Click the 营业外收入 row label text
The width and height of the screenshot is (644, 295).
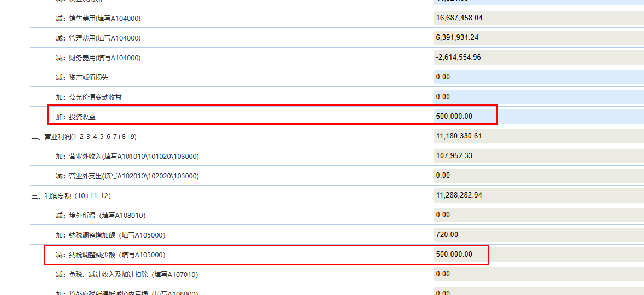[127, 157]
